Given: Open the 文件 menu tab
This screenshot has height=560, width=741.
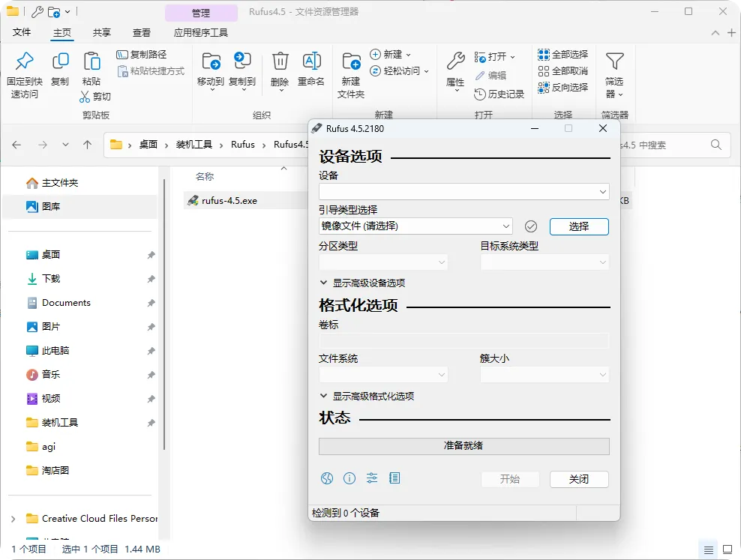Looking at the screenshot, I should tap(22, 32).
